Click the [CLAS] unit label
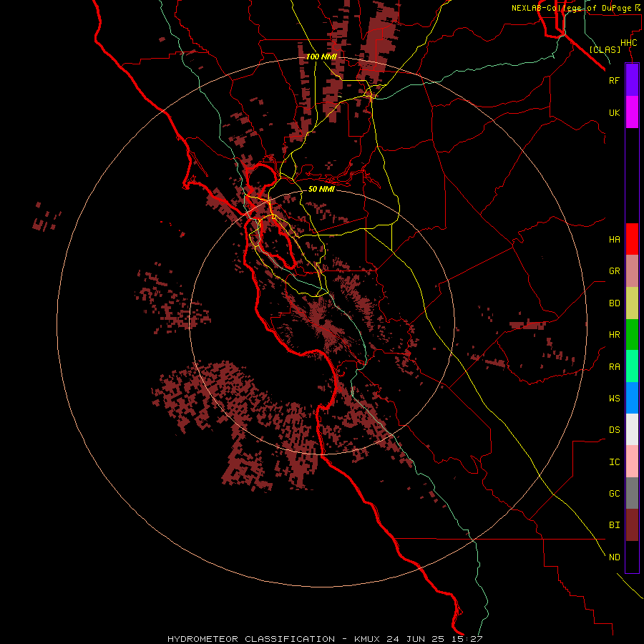The height and width of the screenshot is (644, 644). [605, 49]
